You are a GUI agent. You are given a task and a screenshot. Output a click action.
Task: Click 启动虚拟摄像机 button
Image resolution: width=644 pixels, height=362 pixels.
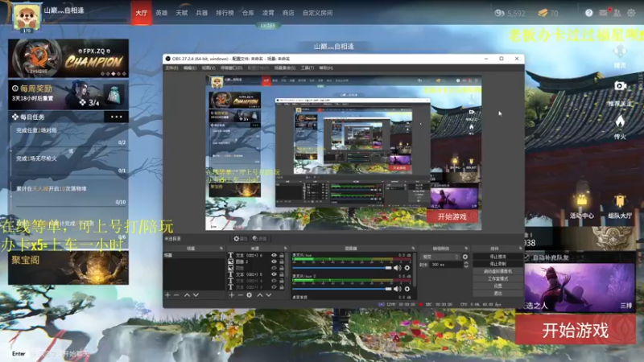point(497,271)
